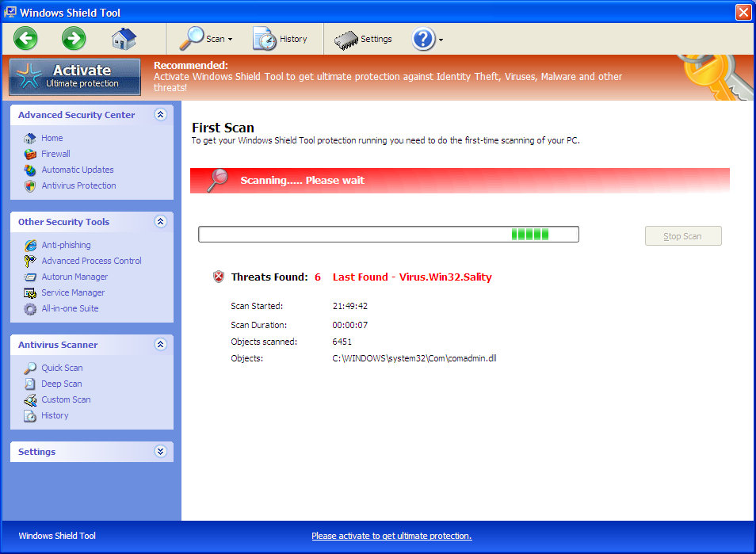Open Advanced Process Control link
756x554 pixels.
pyautogui.click(x=91, y=261)
